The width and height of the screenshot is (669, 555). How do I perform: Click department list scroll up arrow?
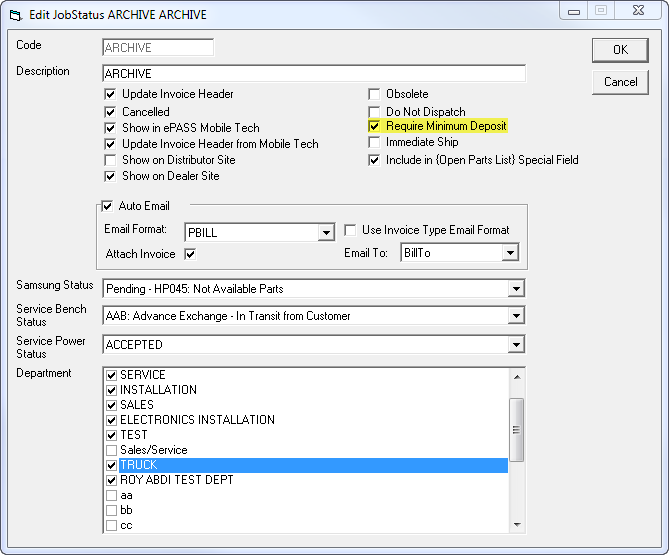tap(517, 377)
